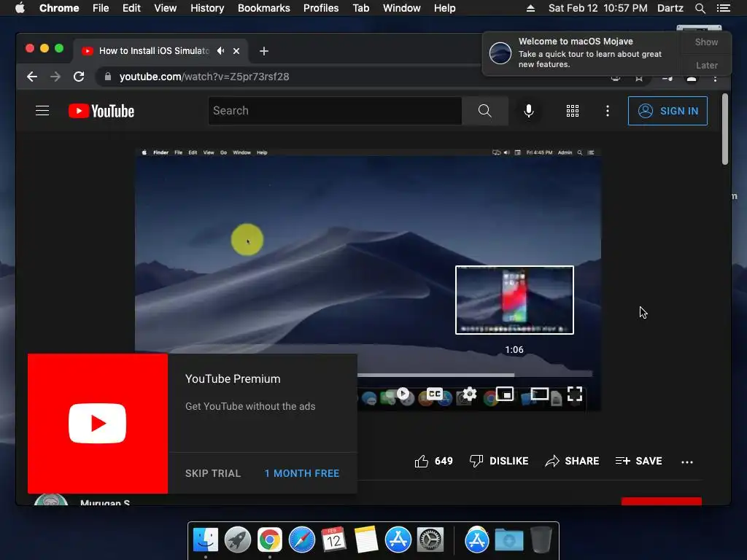The image size is (747, 560).
Task: Open the video player settings gear
Action: point(470,394)
